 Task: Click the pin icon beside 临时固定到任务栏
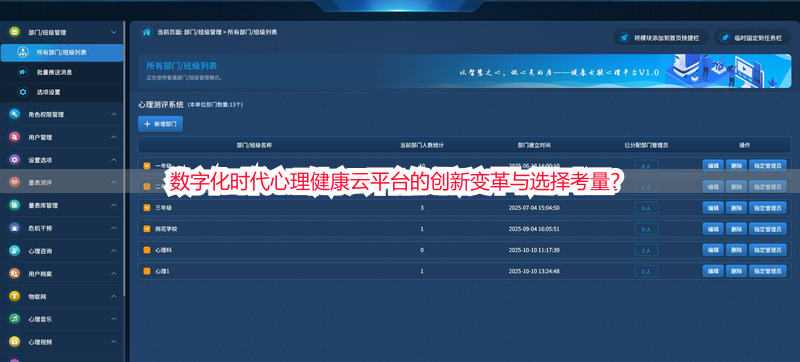tap(724, 38)
